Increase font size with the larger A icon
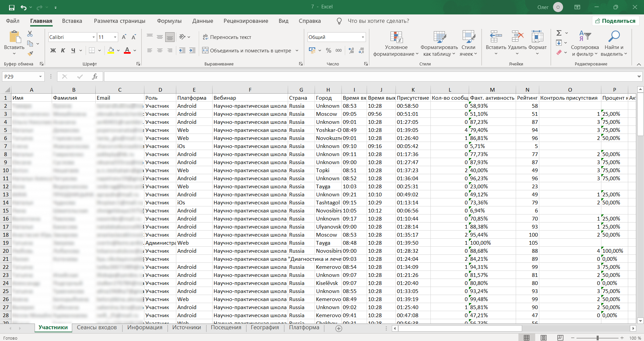 click(124, 37)
